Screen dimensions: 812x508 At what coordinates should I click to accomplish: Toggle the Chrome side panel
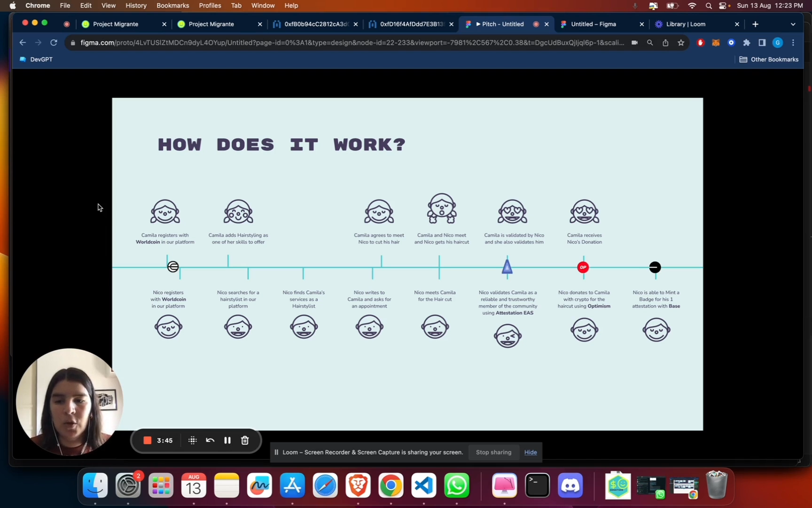point(762,42)
